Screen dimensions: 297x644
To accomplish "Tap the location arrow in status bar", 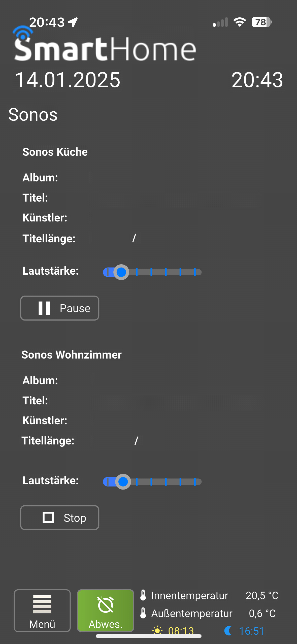I will [73, 22].
